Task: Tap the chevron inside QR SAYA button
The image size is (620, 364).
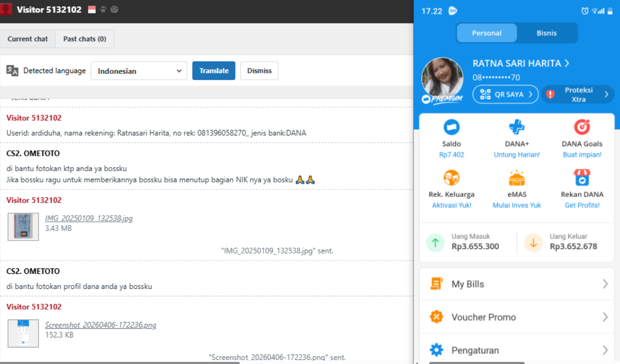Action: (x=531, y=94)
